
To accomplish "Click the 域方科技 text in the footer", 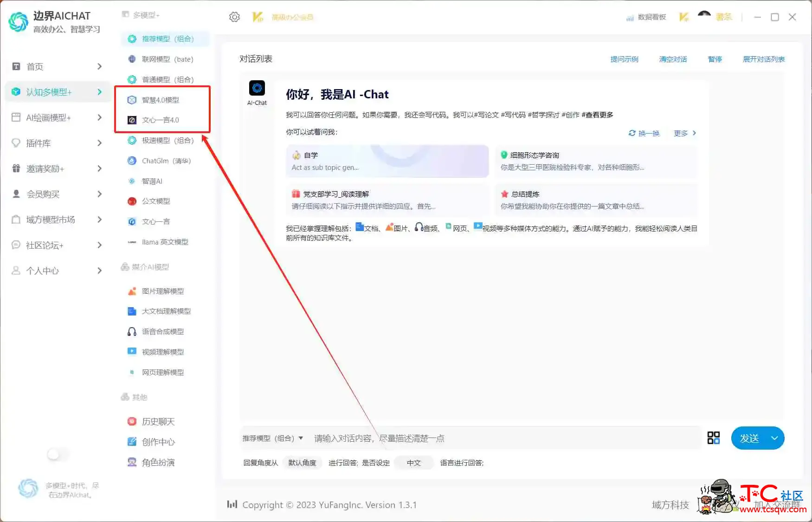I will click(x=670, y=505).
